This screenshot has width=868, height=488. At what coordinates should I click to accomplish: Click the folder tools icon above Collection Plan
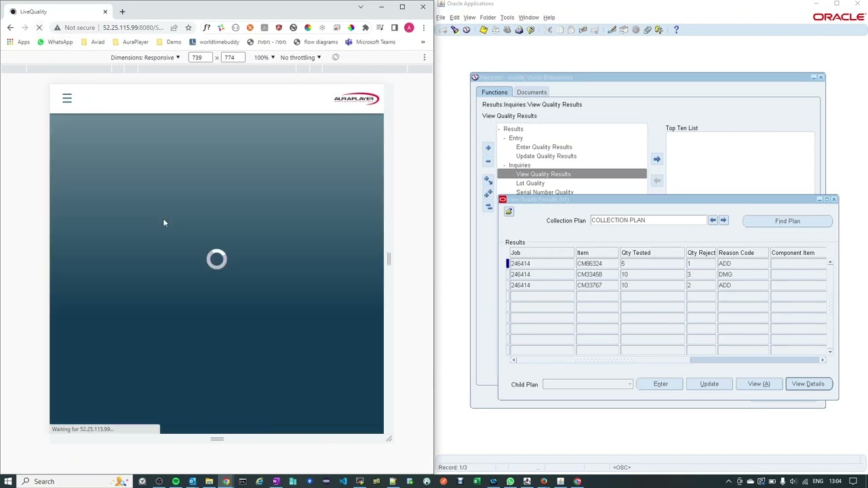coord(509,211)
